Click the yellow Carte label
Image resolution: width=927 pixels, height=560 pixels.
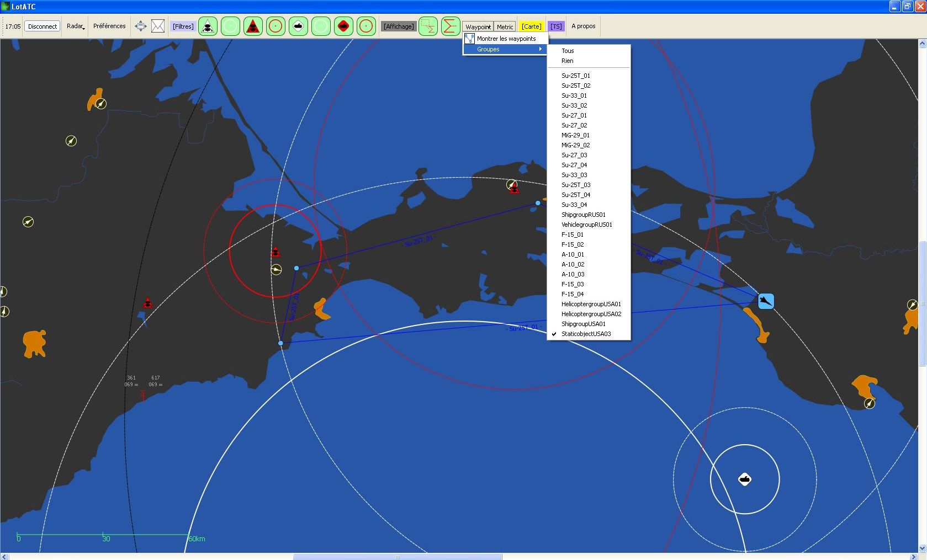coord(531,26)
